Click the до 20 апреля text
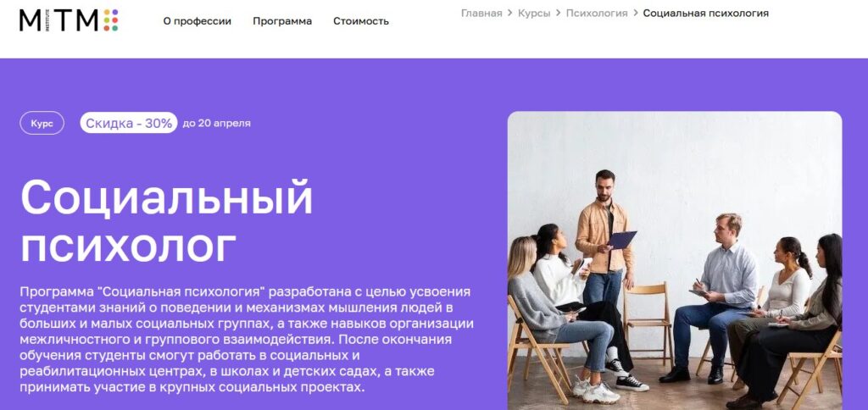Screen dimensions: 868x410 click(x=216, y=124)
